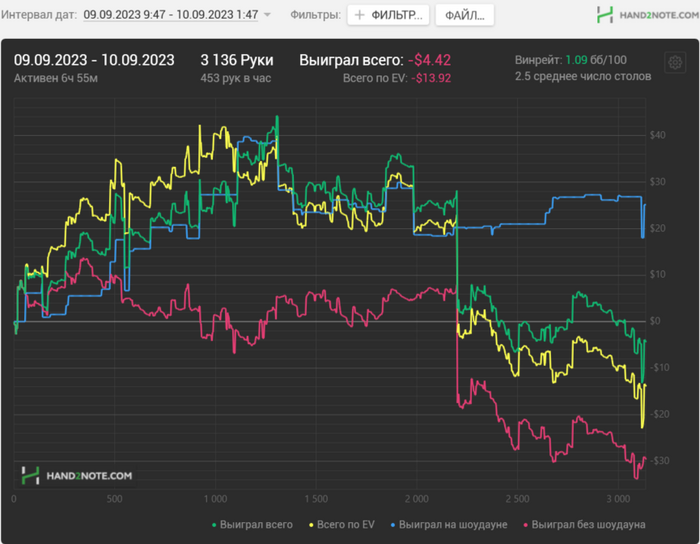This screenshot has height=544, width=700.
Task: Click the '09.09.2023 - 10.09.2023' heading
Action: point(94,60)
